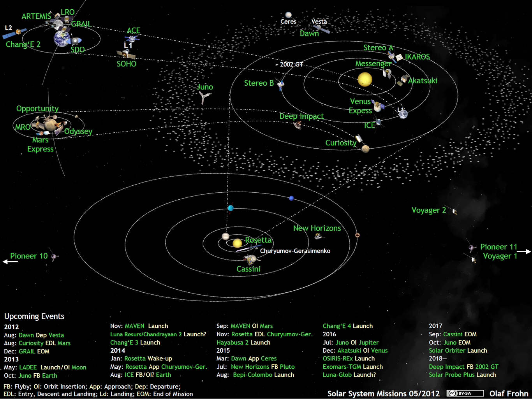Select "Sep: MAVEN OI Mars" event
The width and height of the screenshot is (532, 399).
(x=245, y=326)
